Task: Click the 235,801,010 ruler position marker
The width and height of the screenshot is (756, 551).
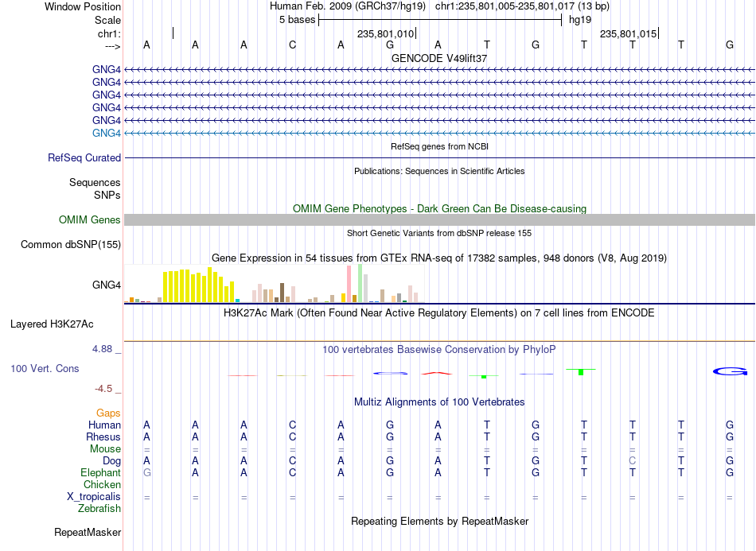Action: pos(387,33)
